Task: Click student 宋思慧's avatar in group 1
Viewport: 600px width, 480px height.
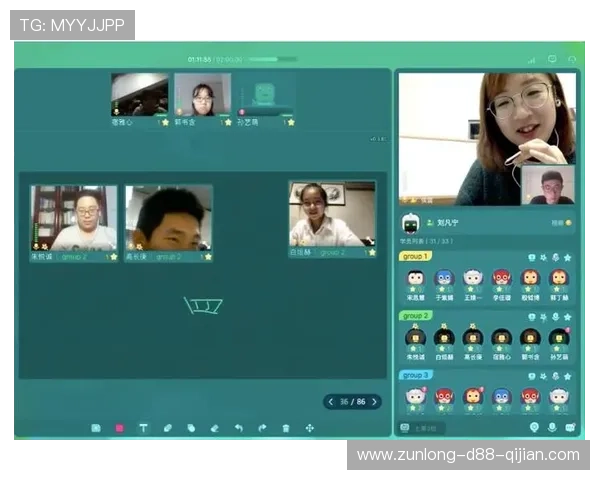Action: coord(415,278)
